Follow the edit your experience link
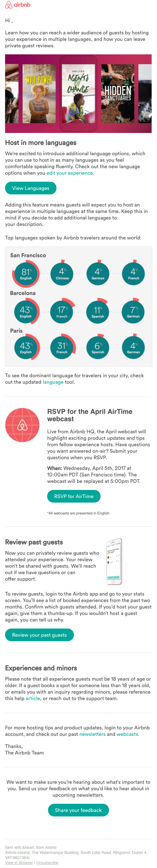Screen dimensions: 157x868 (70, 173)
